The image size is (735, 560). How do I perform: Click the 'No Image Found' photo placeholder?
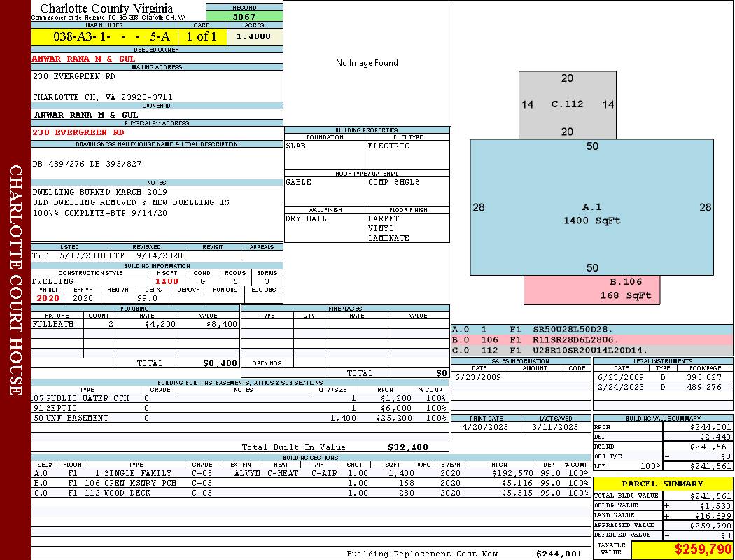click(367, 63)
